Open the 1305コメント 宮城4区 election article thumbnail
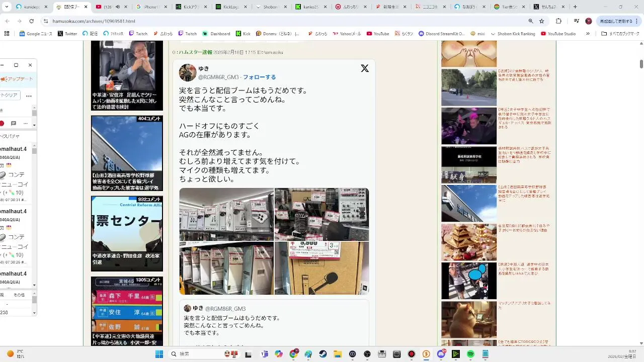Viewport: 644px width, 362px height. 127,311
